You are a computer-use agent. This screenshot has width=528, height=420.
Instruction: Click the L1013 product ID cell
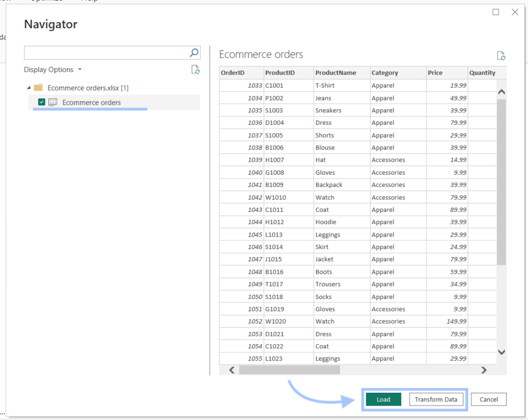(289, 235)
